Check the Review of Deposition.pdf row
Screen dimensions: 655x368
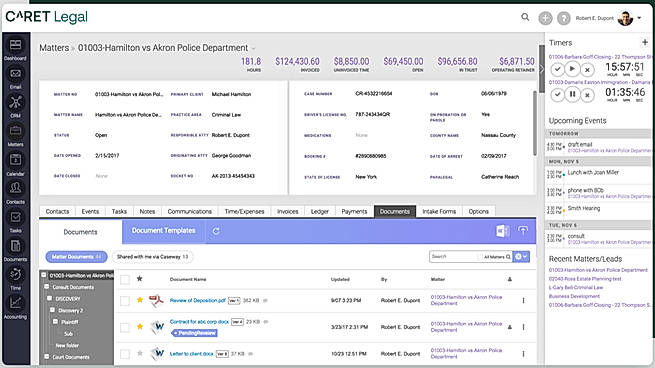pos(125,301)
